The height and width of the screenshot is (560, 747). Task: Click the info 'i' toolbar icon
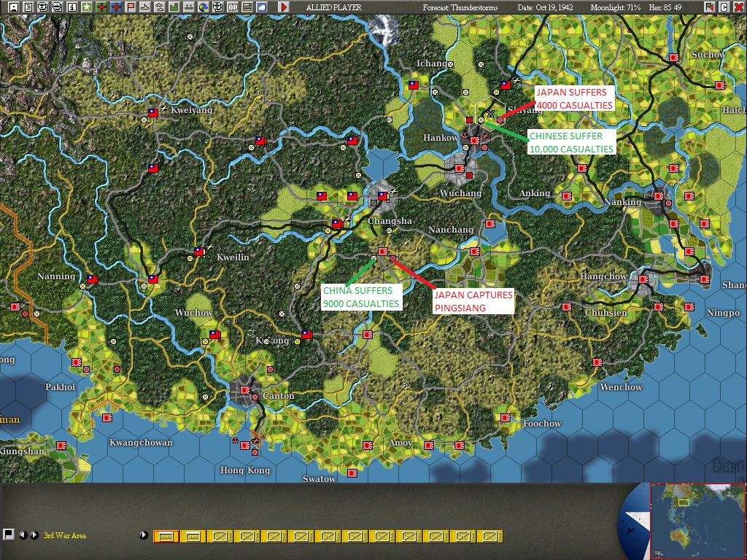click(72, 7)
